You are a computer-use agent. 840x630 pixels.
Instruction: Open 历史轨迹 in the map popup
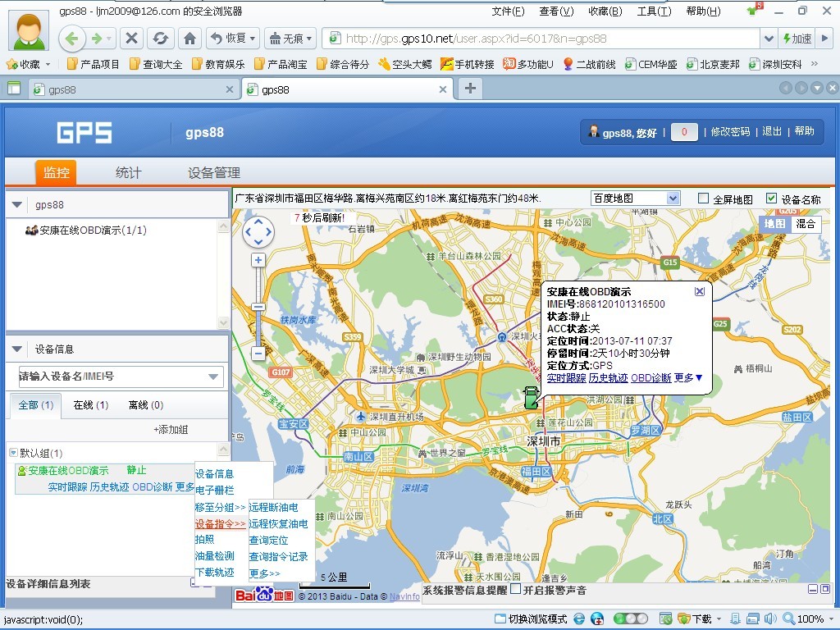click(x=608, y=377)
